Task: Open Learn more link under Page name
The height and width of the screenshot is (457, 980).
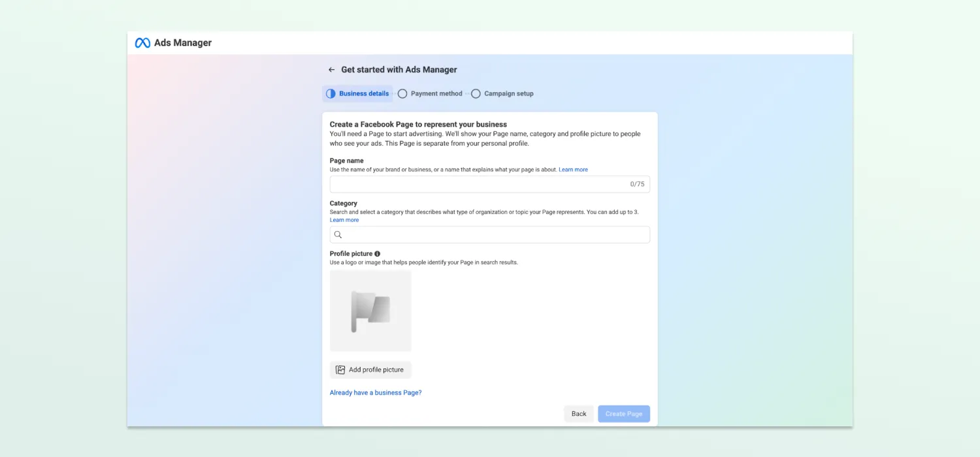Action: [x=573, y=170]
